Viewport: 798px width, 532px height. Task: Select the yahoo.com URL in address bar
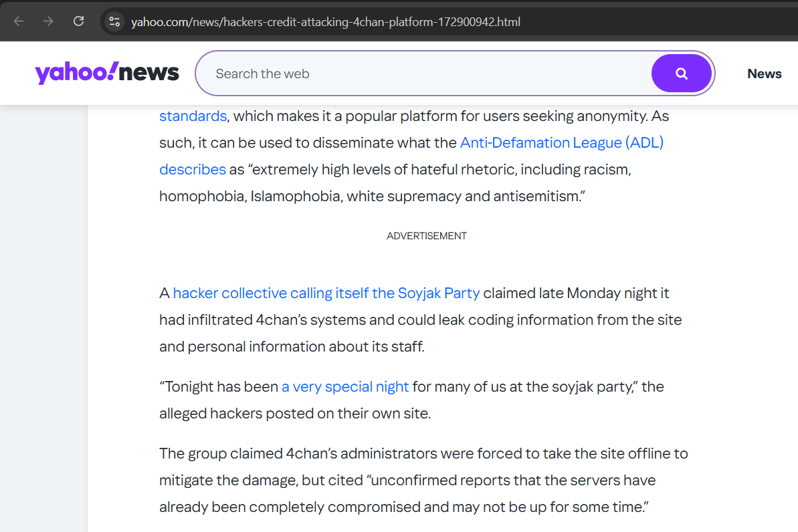(x=325, y=21)
